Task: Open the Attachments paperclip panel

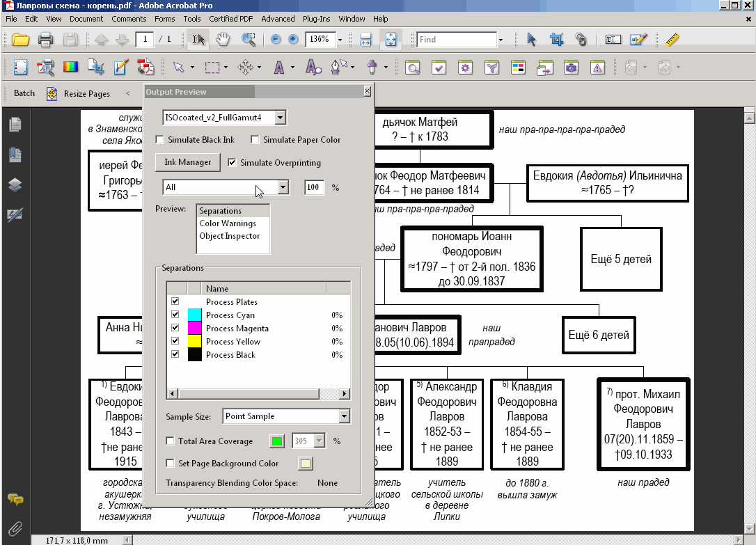Action: 15,528
